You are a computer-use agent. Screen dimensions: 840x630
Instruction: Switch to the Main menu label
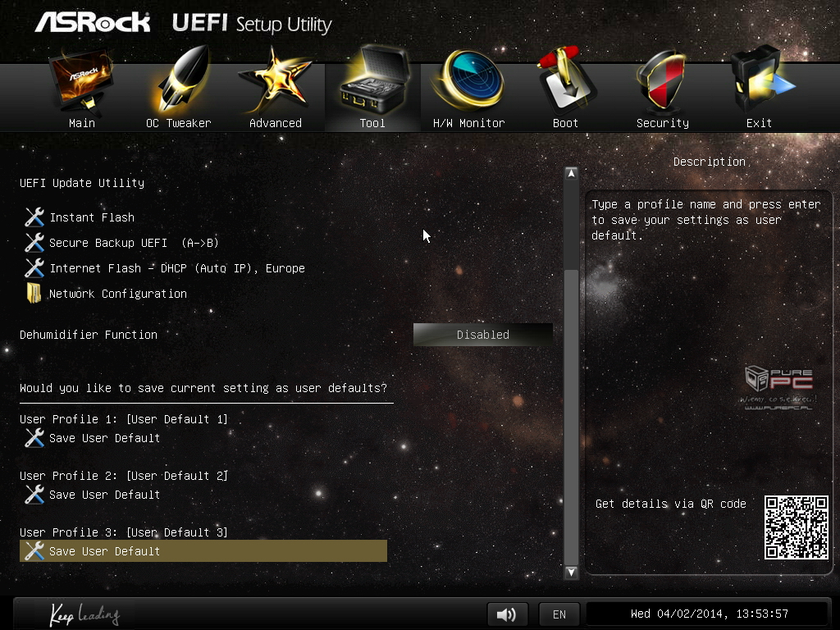[x=82, y=123]
